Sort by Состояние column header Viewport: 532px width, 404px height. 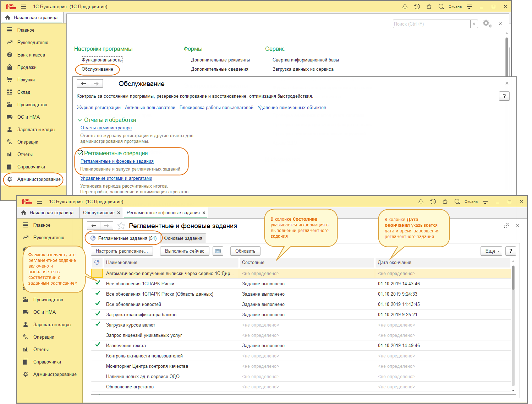click(x=307, y=262)
